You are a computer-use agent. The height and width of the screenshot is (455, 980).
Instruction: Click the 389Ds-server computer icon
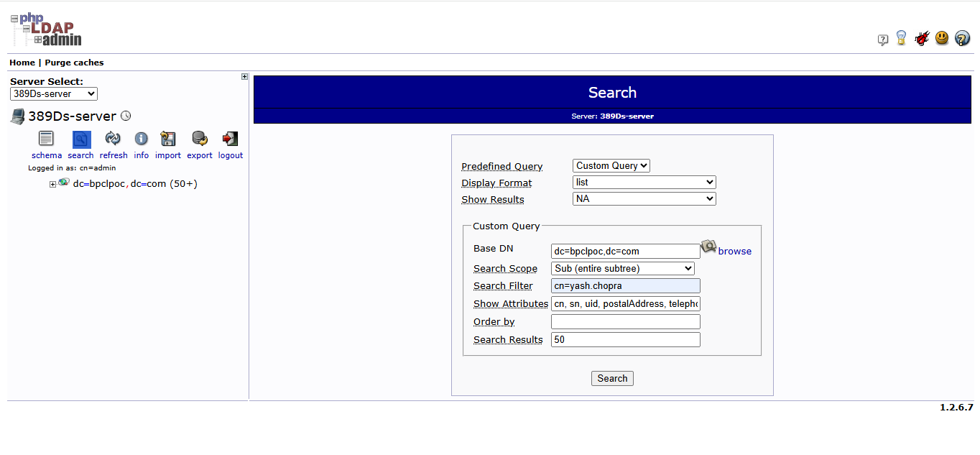tap(17, 116)
